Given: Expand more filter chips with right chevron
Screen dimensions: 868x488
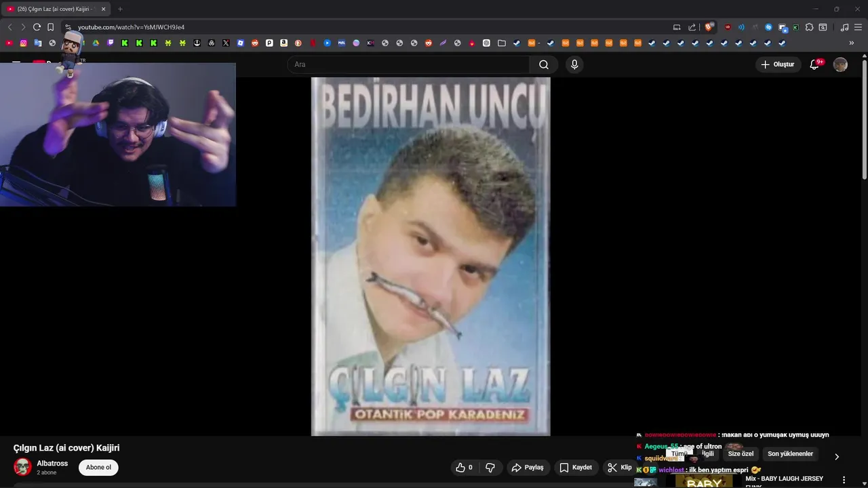Looking at the screenshot, I should pyautogui.click(x=836, y=456).
